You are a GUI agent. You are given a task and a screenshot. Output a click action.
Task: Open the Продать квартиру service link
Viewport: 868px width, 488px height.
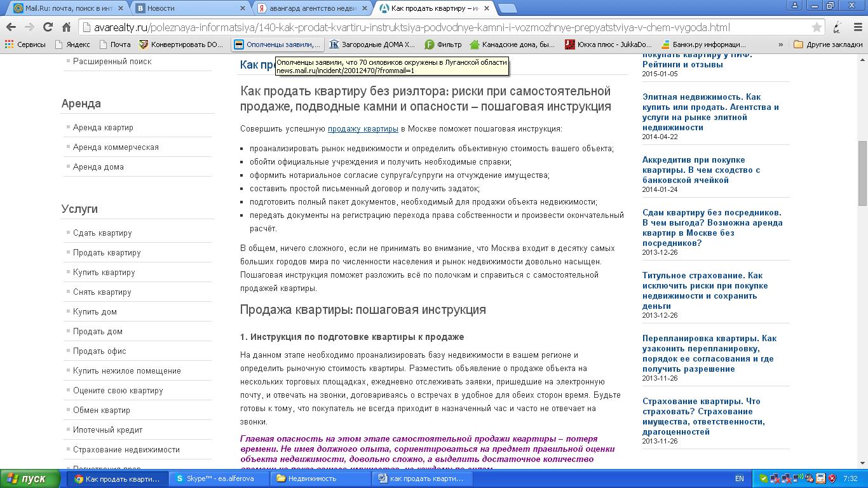pos(107,252)
